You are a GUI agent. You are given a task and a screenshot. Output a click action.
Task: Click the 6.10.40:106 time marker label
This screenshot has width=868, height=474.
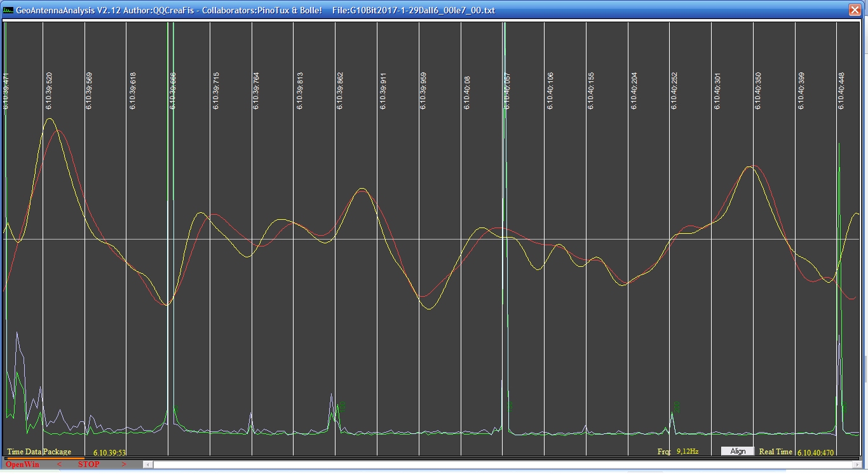click(x=550, y=91)
